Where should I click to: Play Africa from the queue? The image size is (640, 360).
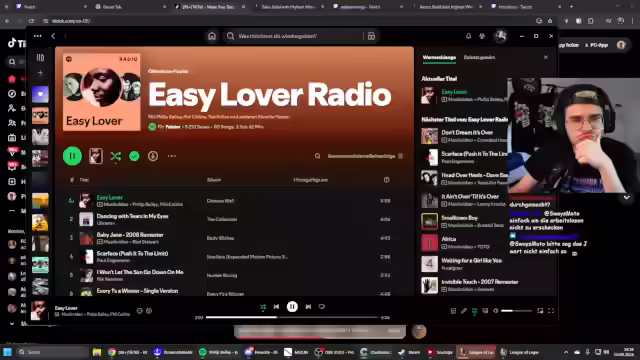(429, 243)
